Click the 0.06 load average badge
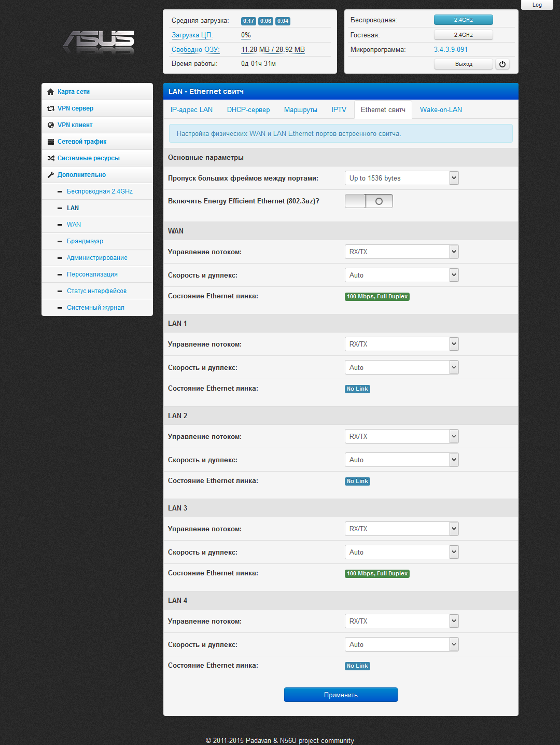The image size is (560, 745). click(265, 21)
